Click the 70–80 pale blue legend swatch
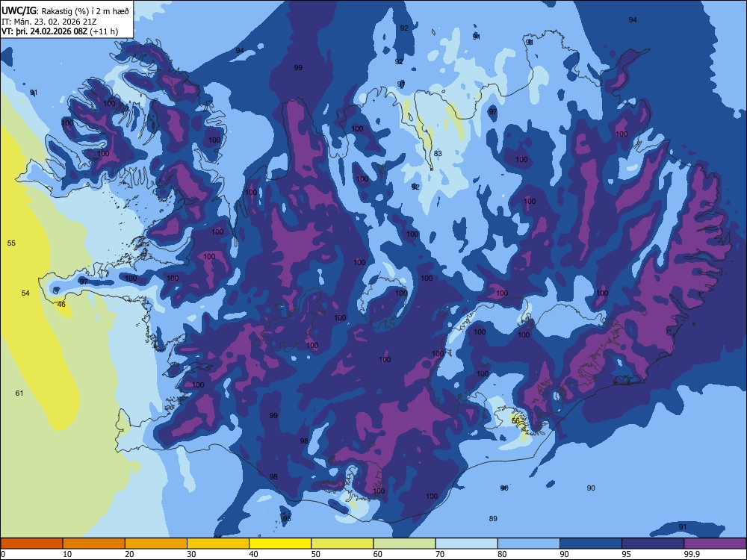The width and height of the screenshot is (747, 560). [467, 544]
